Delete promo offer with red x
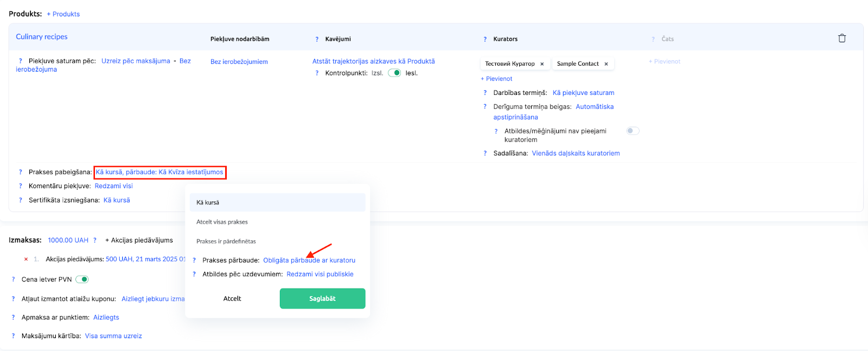The width and height of the screenshot is (868, 351). click(x=25, y=259)
